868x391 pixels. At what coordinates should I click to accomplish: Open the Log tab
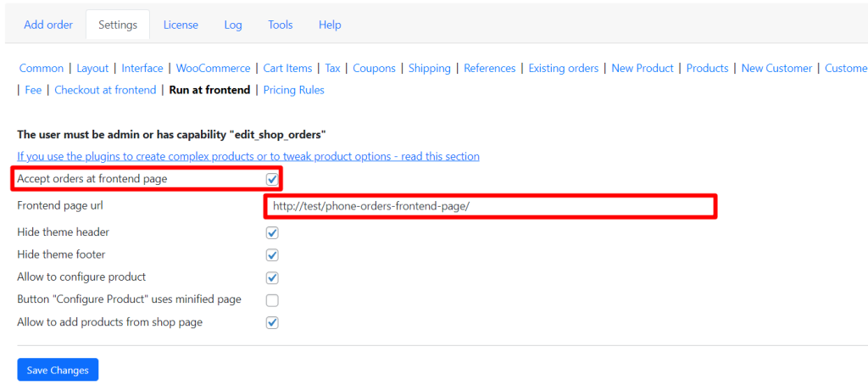coord(233,25)
